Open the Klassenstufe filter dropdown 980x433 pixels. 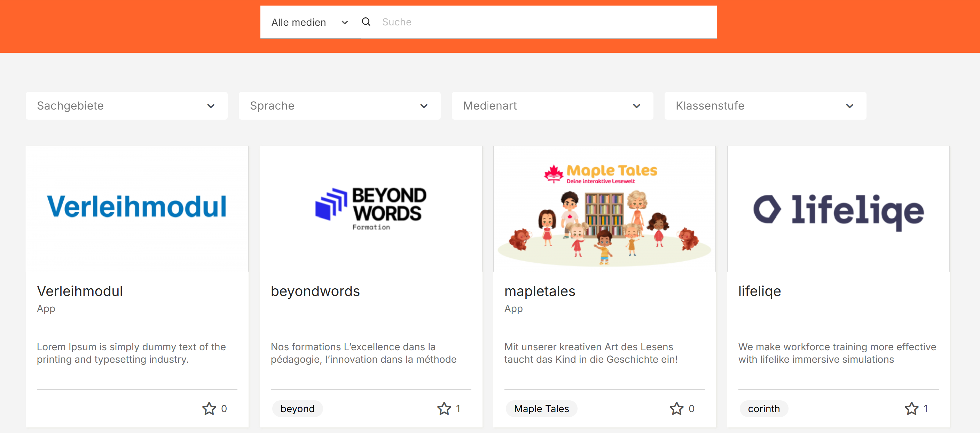[x=765, y=106]
